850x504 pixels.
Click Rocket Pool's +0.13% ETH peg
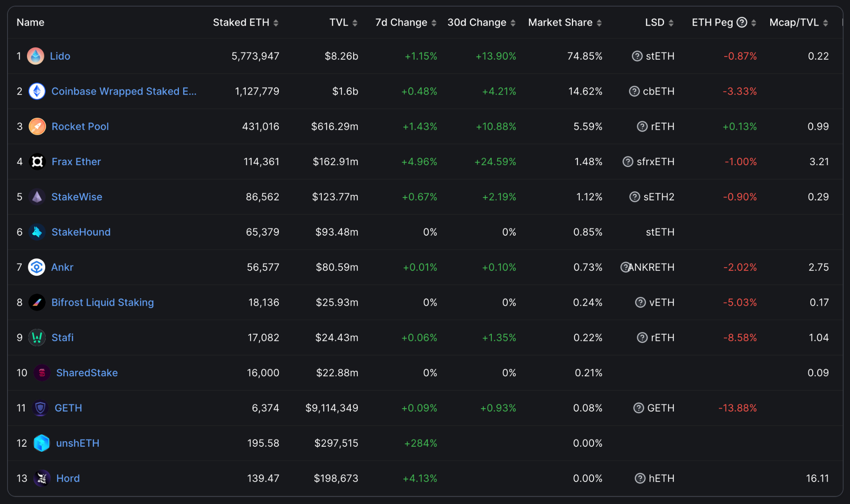click(740, 127)
